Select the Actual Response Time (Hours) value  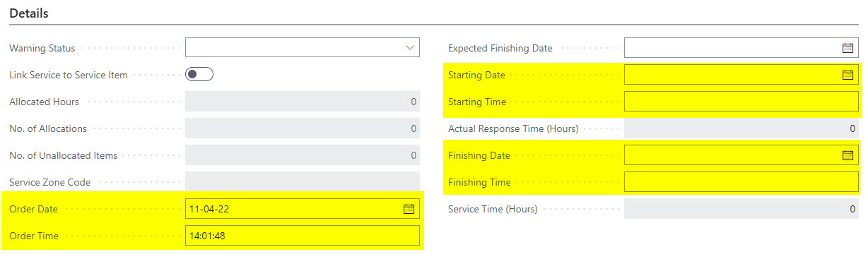click(741, 128)
